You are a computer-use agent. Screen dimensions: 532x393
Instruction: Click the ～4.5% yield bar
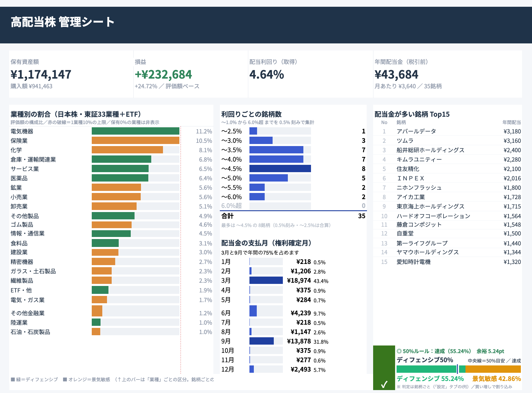[280, 169]
